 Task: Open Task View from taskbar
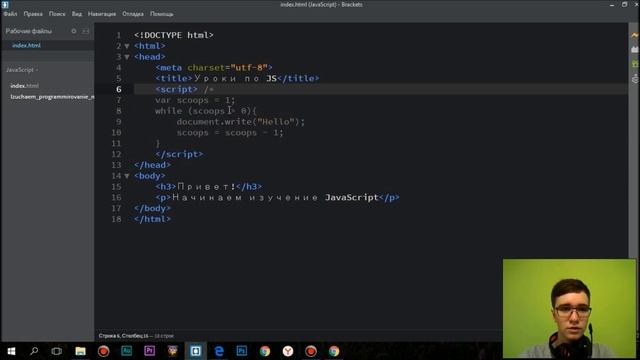(x=57, y=351)
